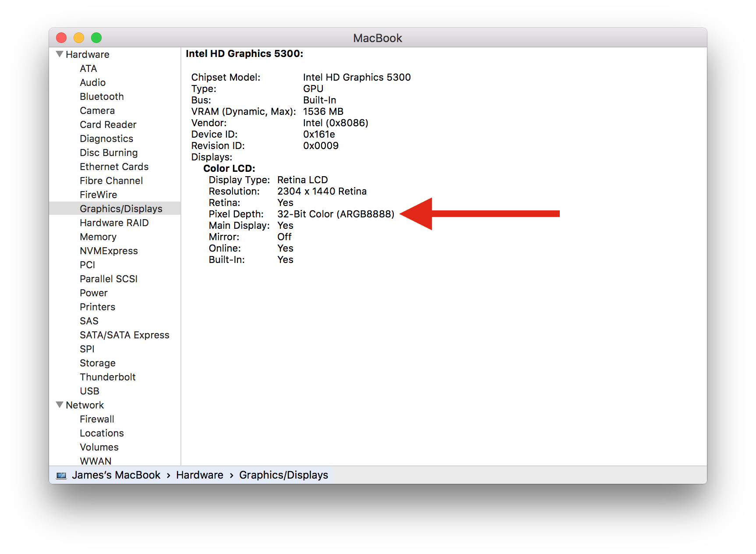Select the Graphics/Displays sidebar item
Viewport: 756px width, 554px height.
point(115,209)
